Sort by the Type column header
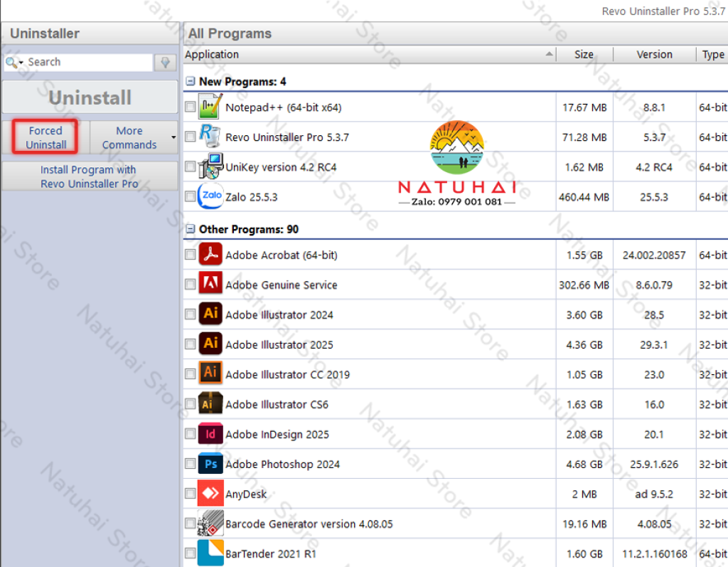The width and height of the screenshot is (728, 567). [712, 54]
